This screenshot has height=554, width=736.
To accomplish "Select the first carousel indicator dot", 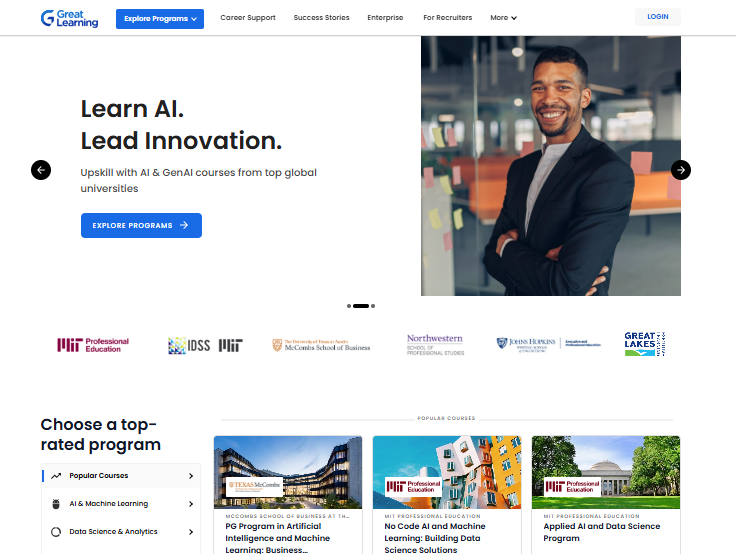I will 349,306.
